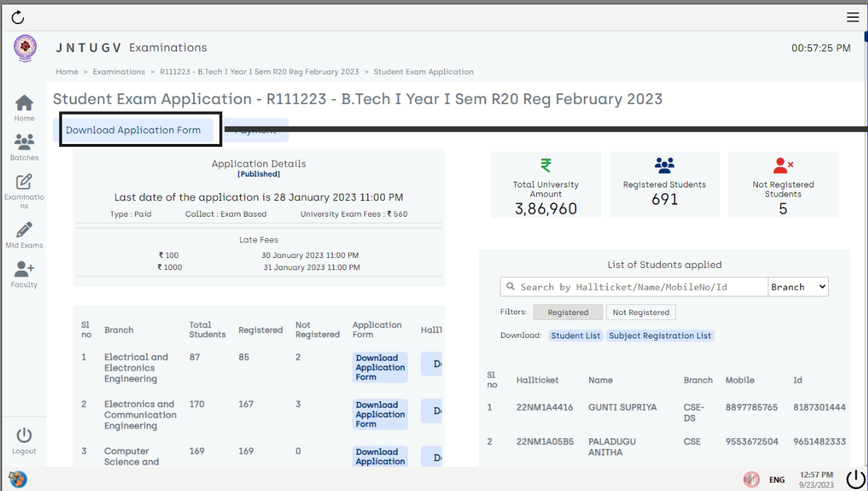The image size is (868, 491).
Task: Switch to the Payment tab
Action: (x=256, y=130)
